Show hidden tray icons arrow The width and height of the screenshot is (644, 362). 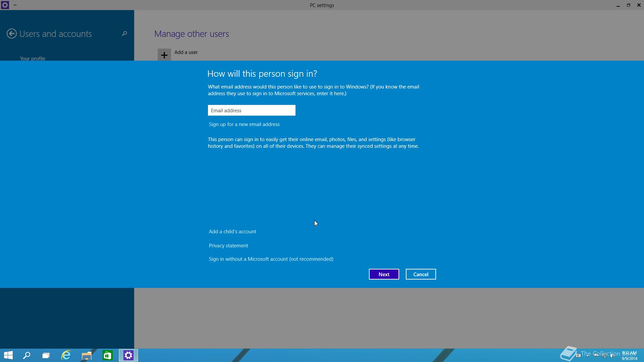[588, 356]
